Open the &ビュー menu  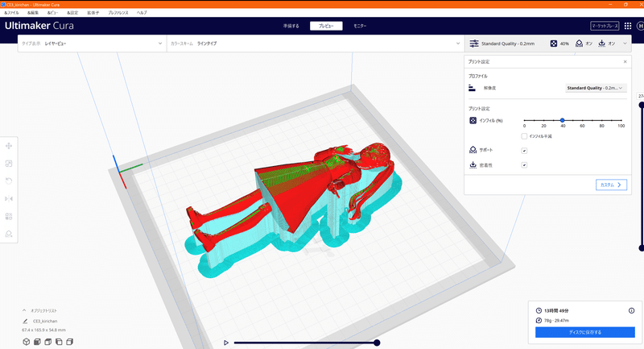[x=52, y=13]
